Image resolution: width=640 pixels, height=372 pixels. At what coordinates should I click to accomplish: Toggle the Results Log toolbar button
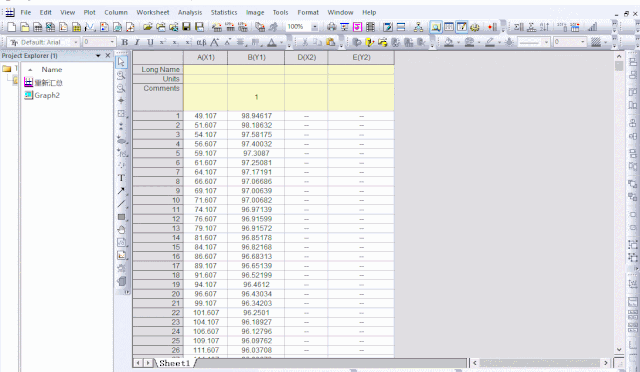click(449, 27)
